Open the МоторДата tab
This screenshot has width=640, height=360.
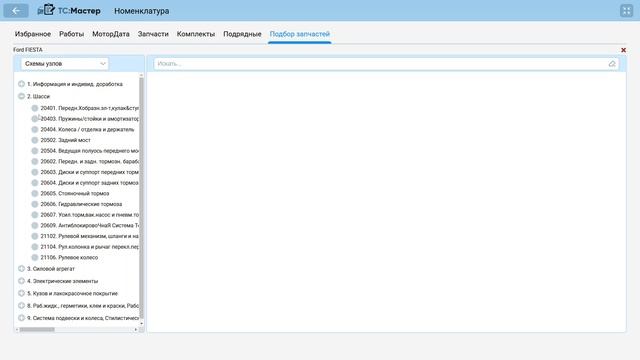(111, 34)
